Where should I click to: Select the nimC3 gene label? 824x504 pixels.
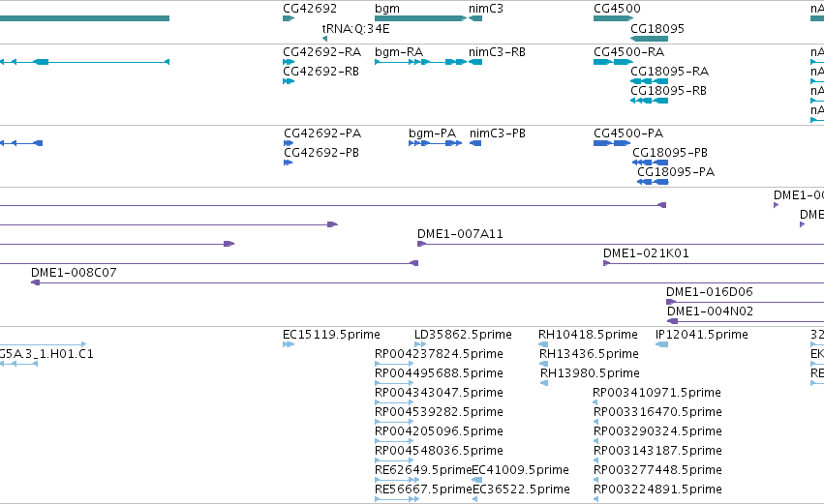[x=485, y=9]
